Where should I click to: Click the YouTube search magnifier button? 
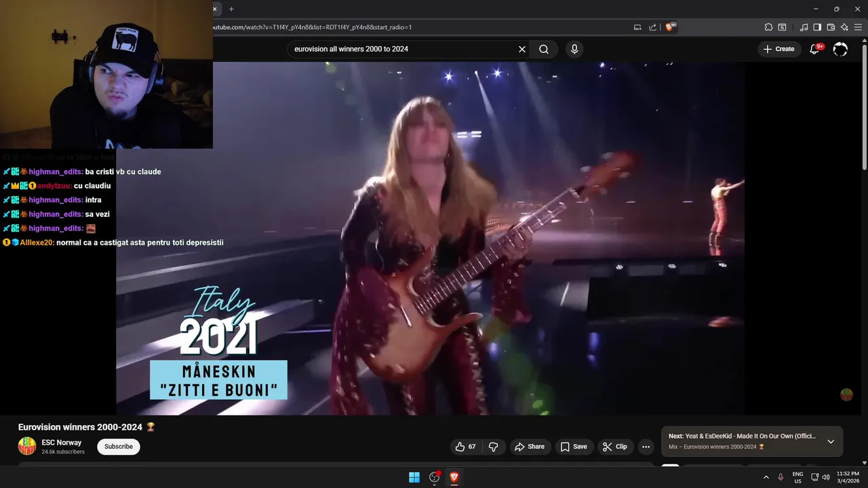[544, 49]
